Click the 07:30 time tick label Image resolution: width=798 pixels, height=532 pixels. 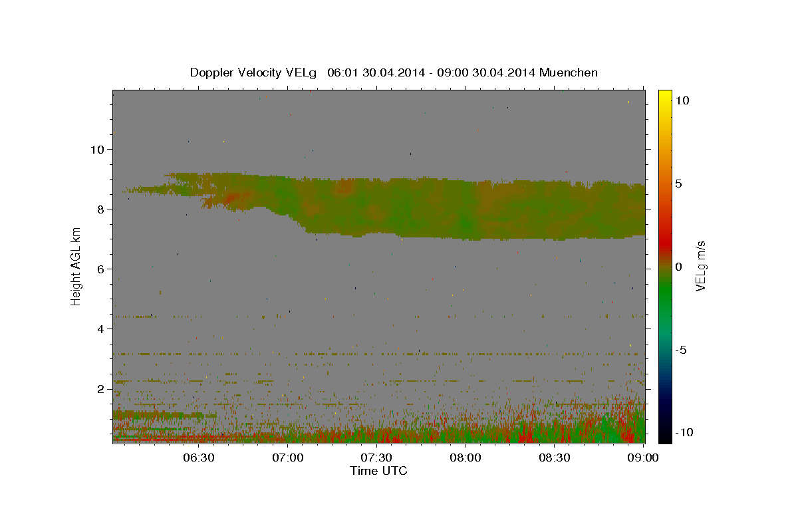point(377,458)
